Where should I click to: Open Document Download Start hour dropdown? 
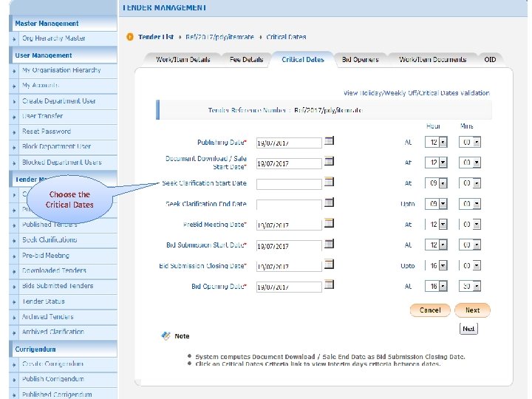(x=443, y=163)
